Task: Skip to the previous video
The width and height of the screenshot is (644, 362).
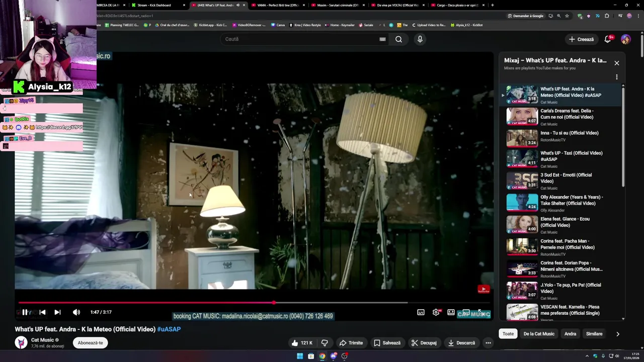Action: [42, 312]
